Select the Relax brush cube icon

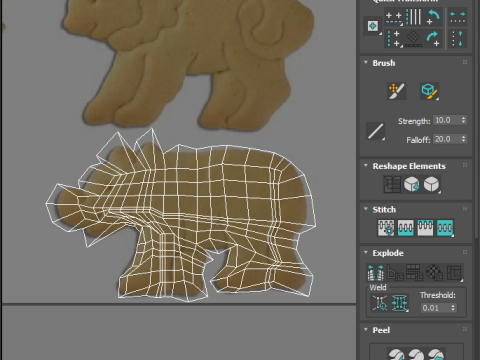pos(429,91)
